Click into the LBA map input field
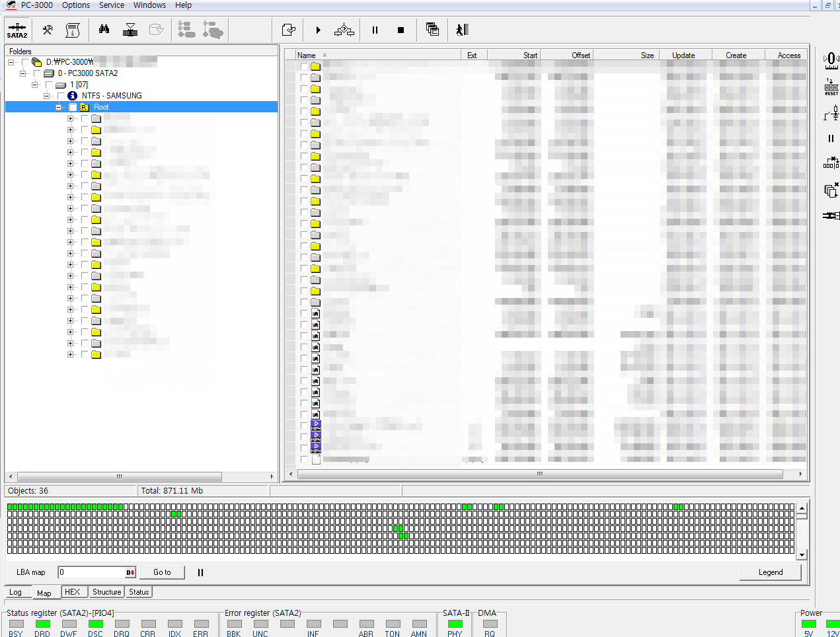The width and height of the screenshot is (840, 637). 92,572
